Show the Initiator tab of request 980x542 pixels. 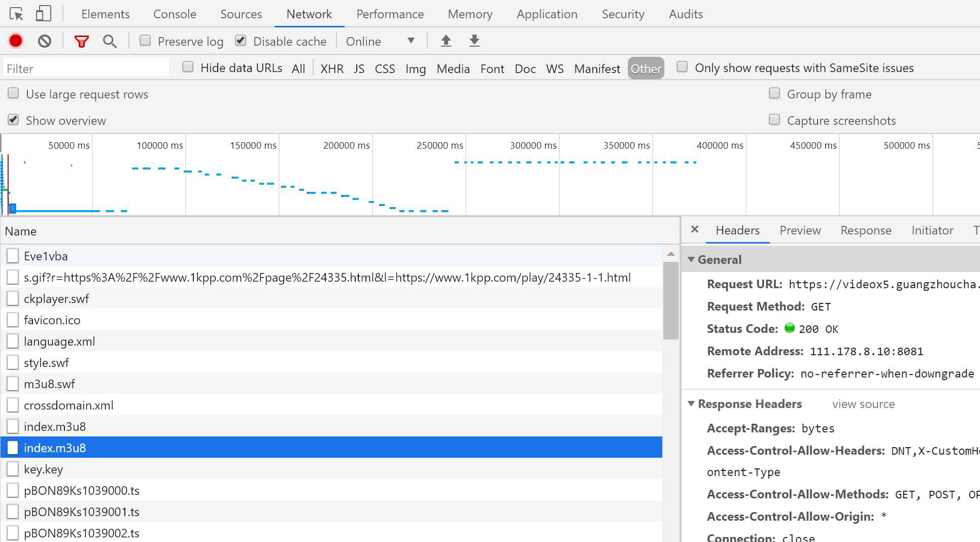[932, 230]
